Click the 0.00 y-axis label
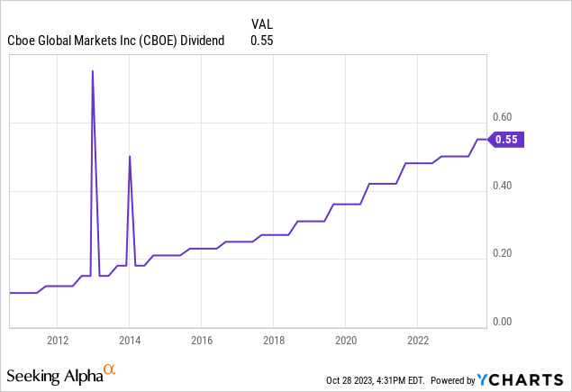The height and width of the screenshot is (392, 572). coord(502,322)
